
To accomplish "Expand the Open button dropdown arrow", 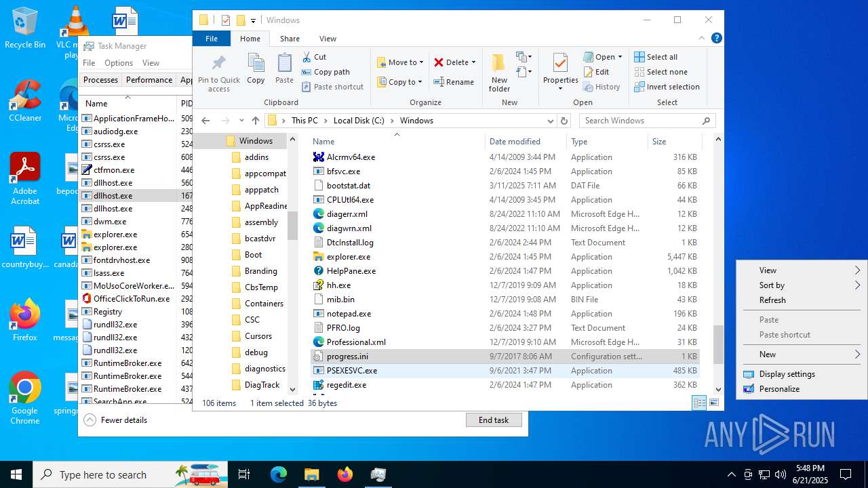I will tap(620, 57).
